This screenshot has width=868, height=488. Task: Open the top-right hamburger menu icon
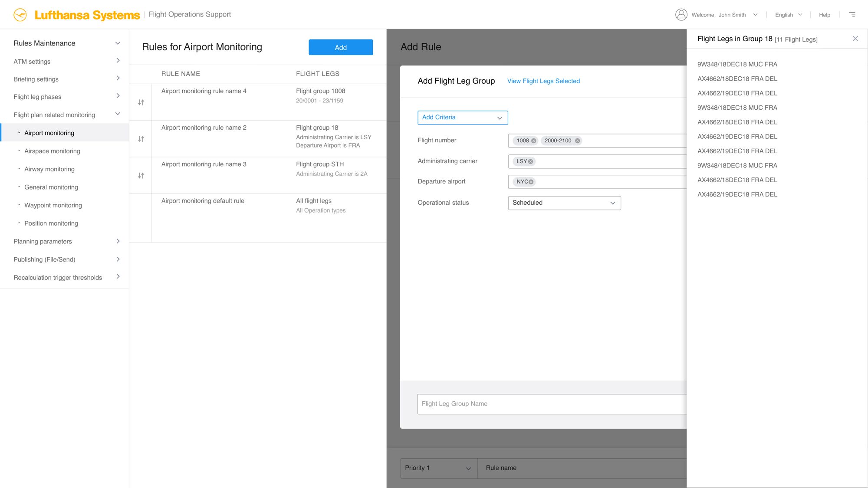(x=852, y=14)
